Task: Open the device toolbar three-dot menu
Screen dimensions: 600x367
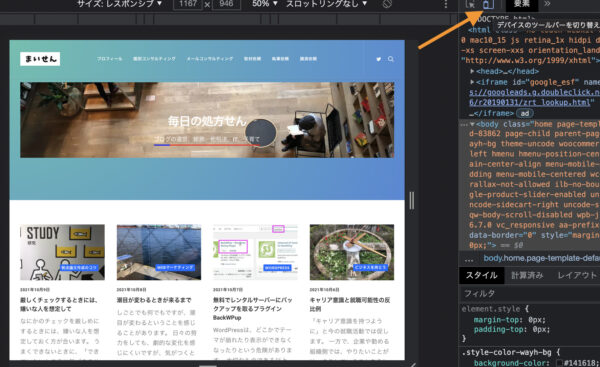Action: 446,4
